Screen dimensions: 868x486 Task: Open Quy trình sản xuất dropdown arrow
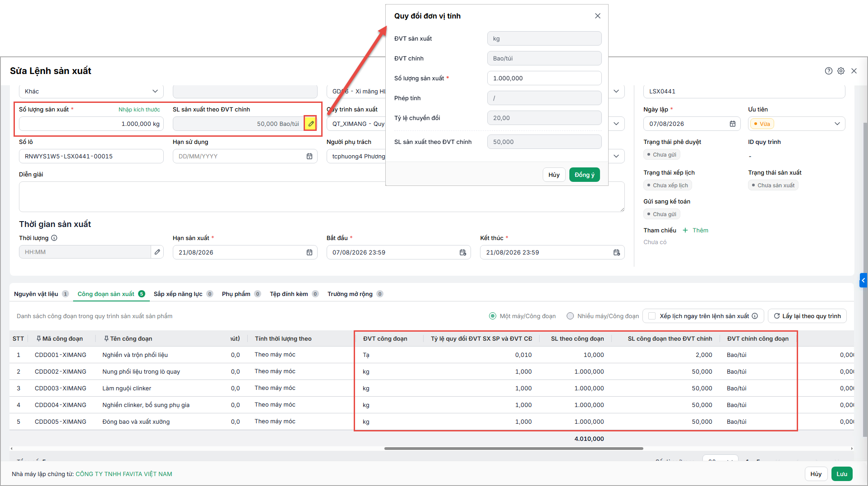pyautogui.click(x=616, y=124)
